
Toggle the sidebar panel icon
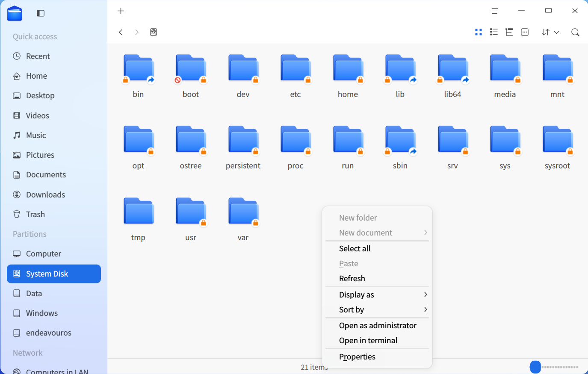point(41,13)
